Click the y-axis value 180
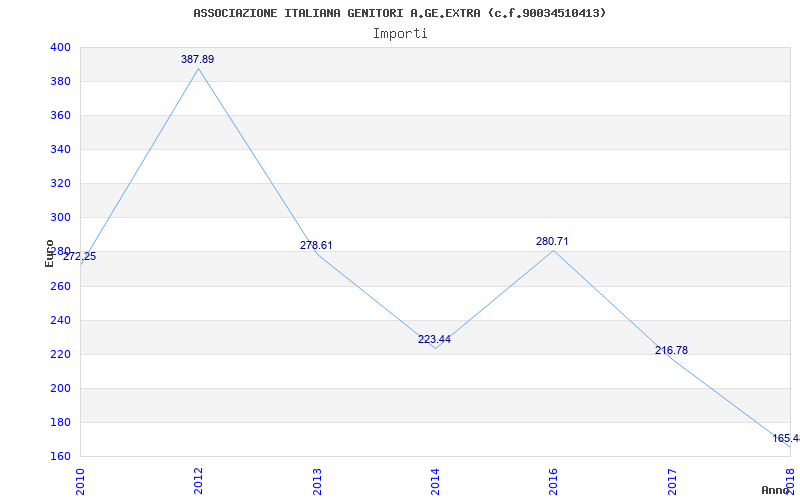 tap(60, 422)
